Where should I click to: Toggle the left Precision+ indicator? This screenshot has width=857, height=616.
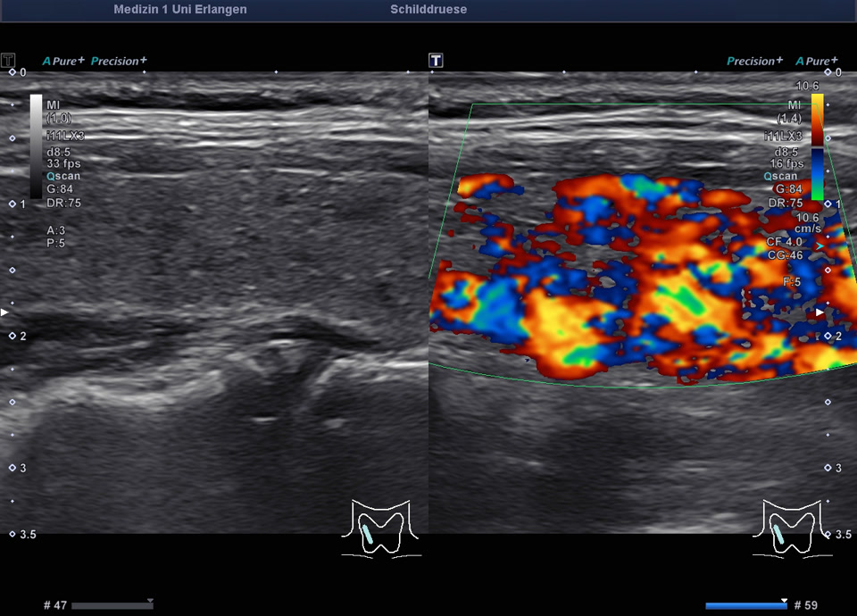pos(119,62)
